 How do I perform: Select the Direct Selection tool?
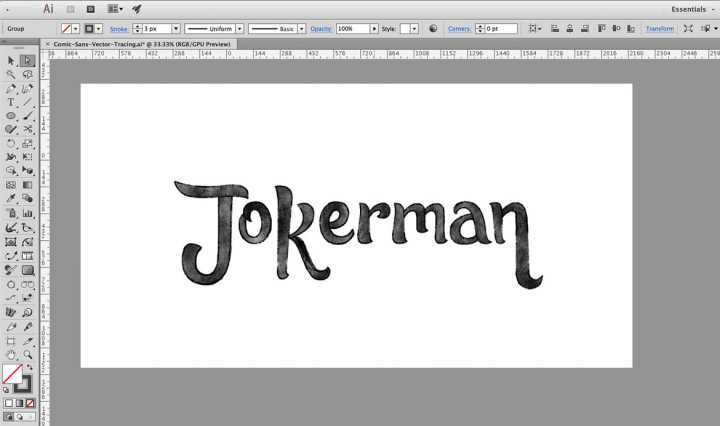[x=27, y=60]
